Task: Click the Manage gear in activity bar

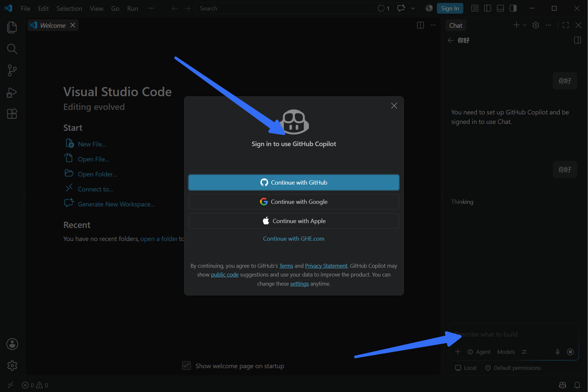Action: click(x=12, y=366)
